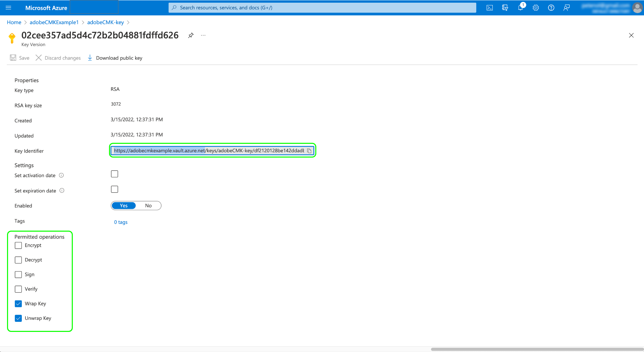Open the account avatar menu
Screen dimensions: 644x352
click(x=637, y=8)
